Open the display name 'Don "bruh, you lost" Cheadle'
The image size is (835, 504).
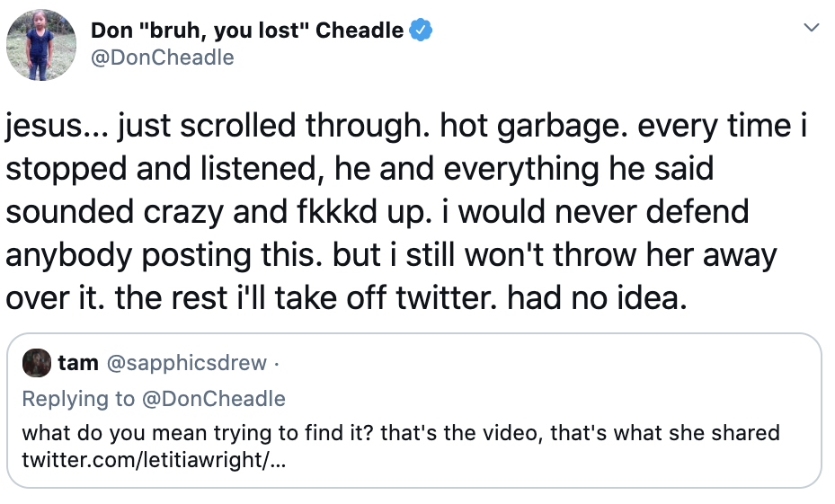click(247, 31)
